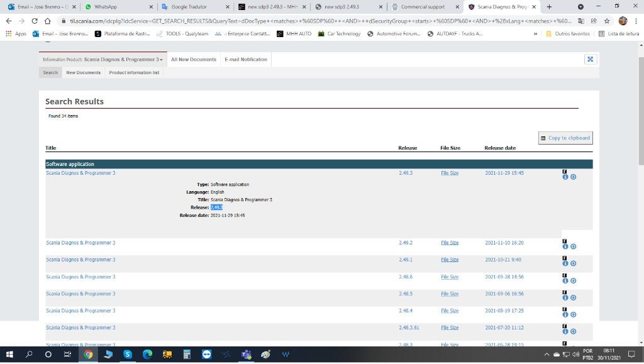Show info for release 2.48.4
This screenshot has width=644, height=364.
[565, 314]
